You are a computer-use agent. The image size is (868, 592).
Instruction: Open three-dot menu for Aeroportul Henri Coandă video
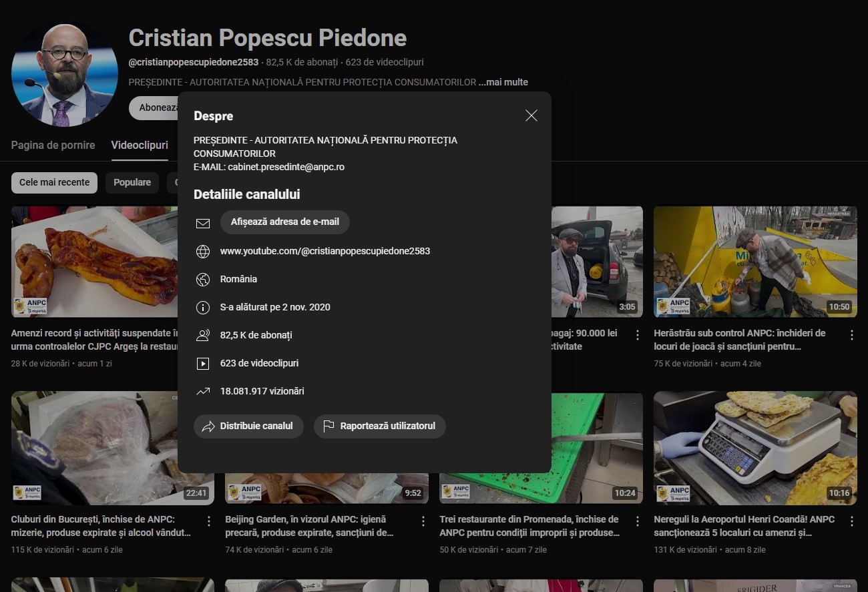tap(851, 521)
